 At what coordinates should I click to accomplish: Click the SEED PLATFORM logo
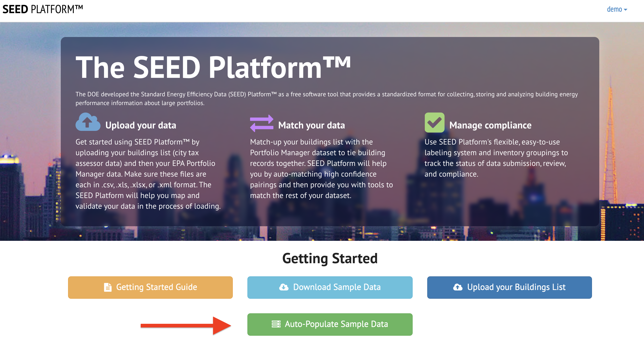pos(43,9)
